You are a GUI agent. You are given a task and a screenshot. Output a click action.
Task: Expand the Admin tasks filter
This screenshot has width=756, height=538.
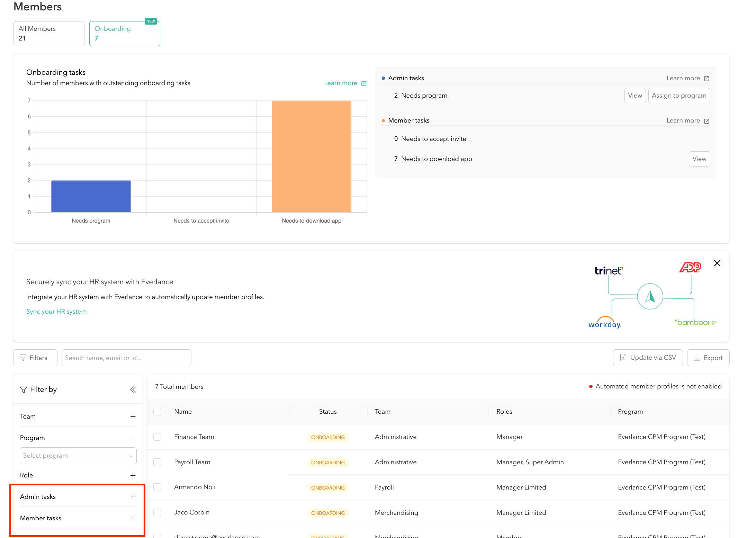[133, 497]
